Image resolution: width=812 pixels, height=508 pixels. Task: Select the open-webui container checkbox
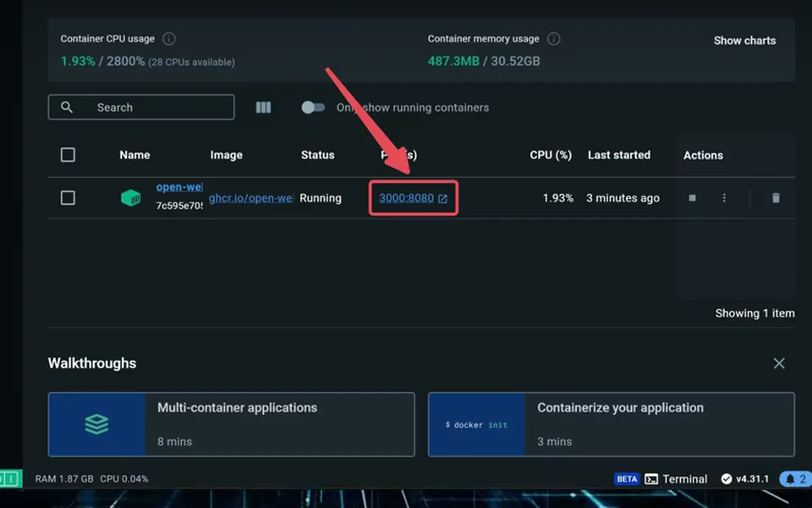[x=68, y=198]
